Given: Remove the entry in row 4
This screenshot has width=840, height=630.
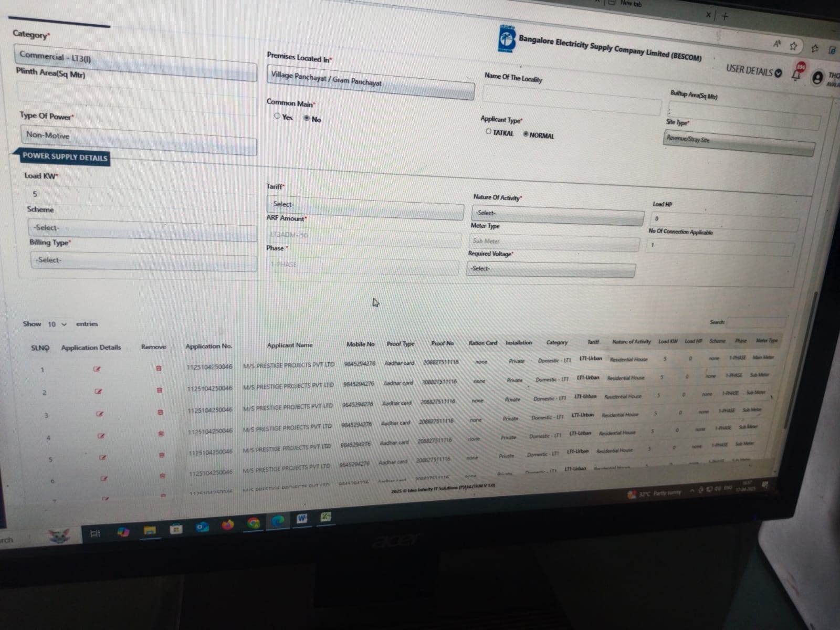Looking at the screenshot, I should pyautogui.click(x=161, y=434).
